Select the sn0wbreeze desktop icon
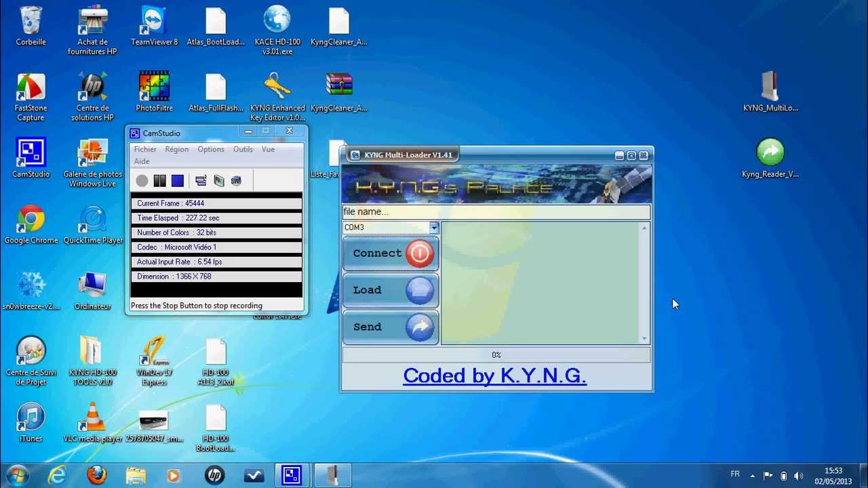868x488 pixels. (31, 291)
